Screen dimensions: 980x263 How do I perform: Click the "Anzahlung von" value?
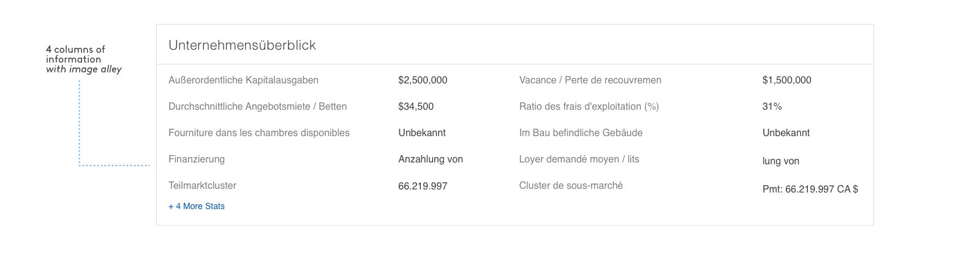tap(431, 159)
